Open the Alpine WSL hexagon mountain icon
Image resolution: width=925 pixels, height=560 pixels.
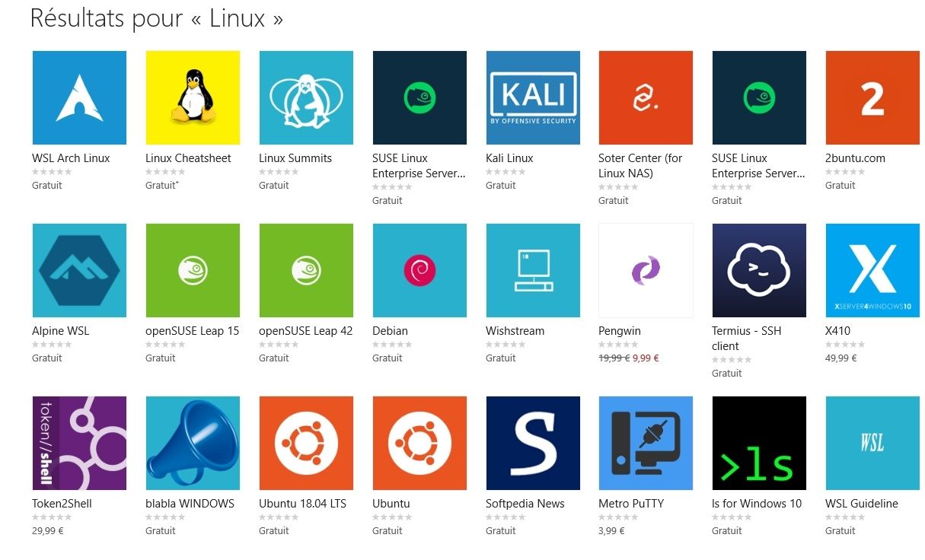tap(79, 270)
